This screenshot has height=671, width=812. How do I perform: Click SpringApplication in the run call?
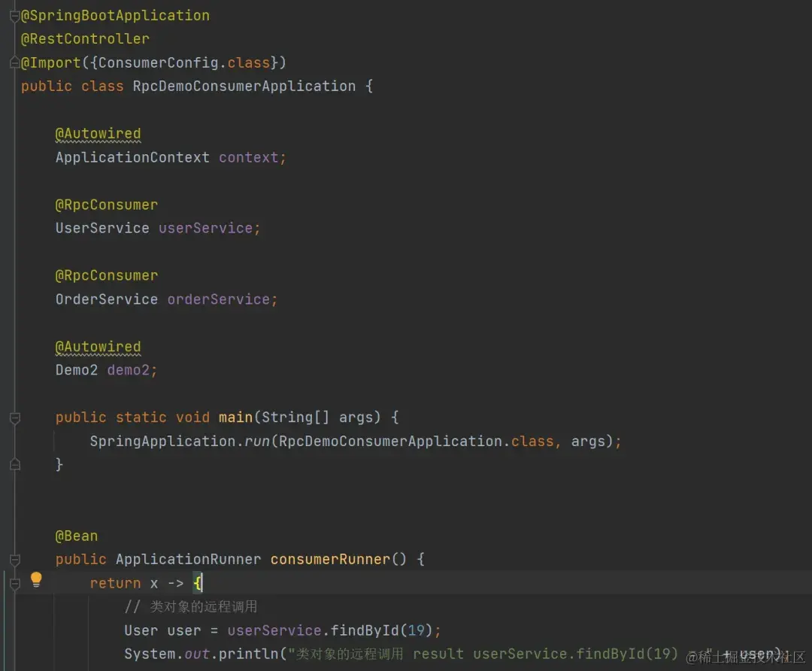point(162,442)
